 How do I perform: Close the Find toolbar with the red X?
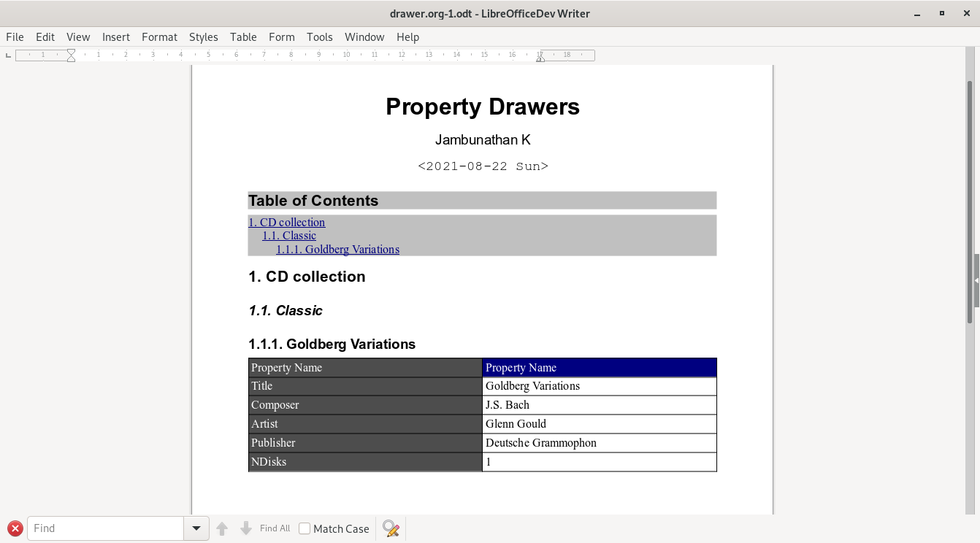(x=15, y=528)
